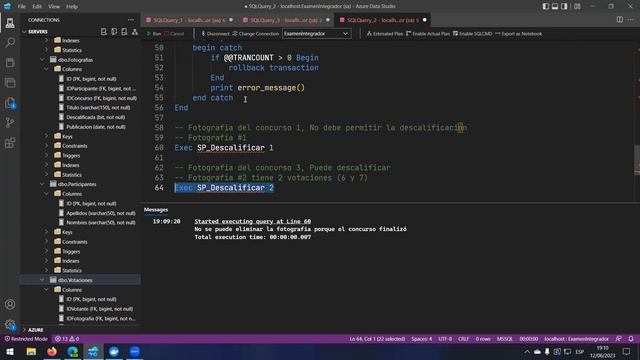Image resolution: width=640 pixels, height=360 pixels.
Task: Open the Notebooks view in the activity bar
Action: tap(10, 63)
